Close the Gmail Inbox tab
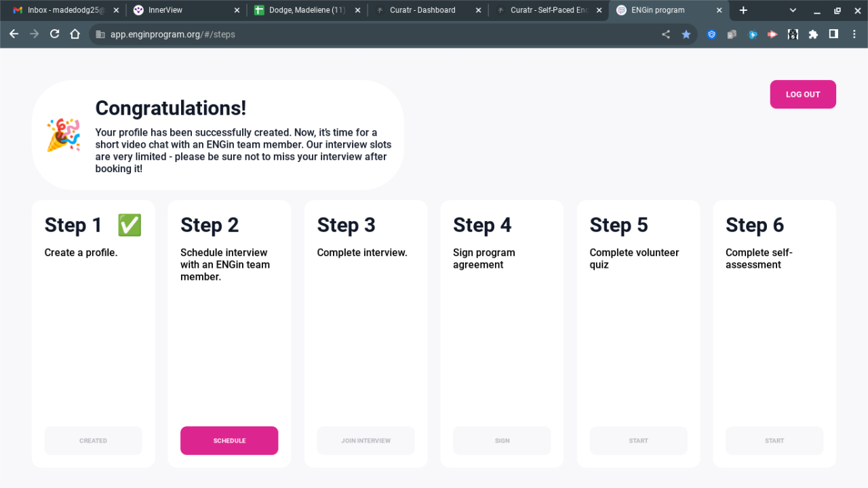The image size is (868, 488). 116,10
